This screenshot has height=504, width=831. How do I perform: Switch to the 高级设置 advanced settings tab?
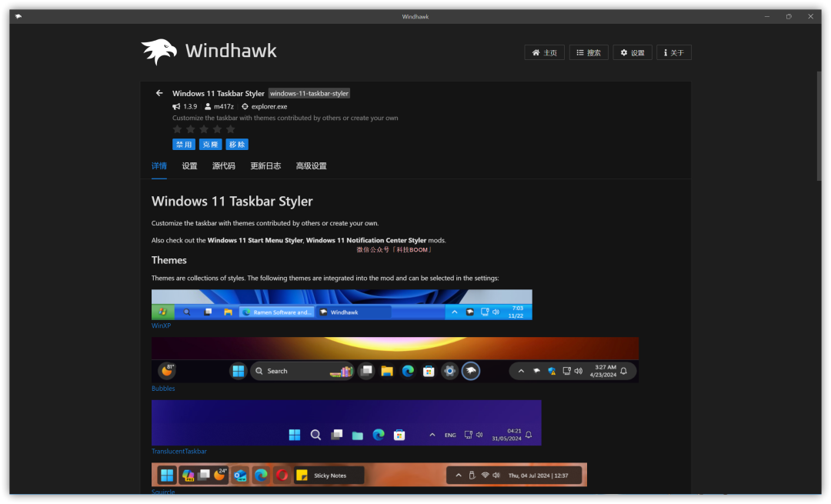(311, 166)
